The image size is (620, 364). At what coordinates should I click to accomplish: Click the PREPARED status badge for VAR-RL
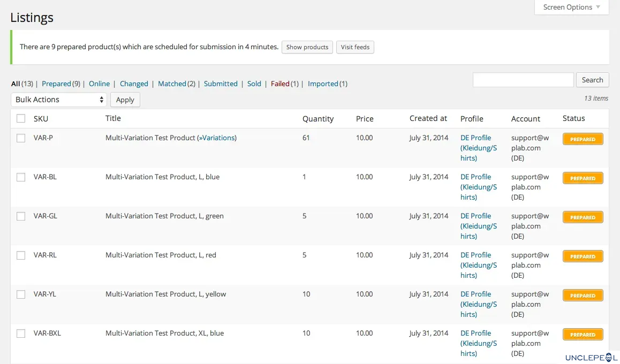tap(583, 256)
